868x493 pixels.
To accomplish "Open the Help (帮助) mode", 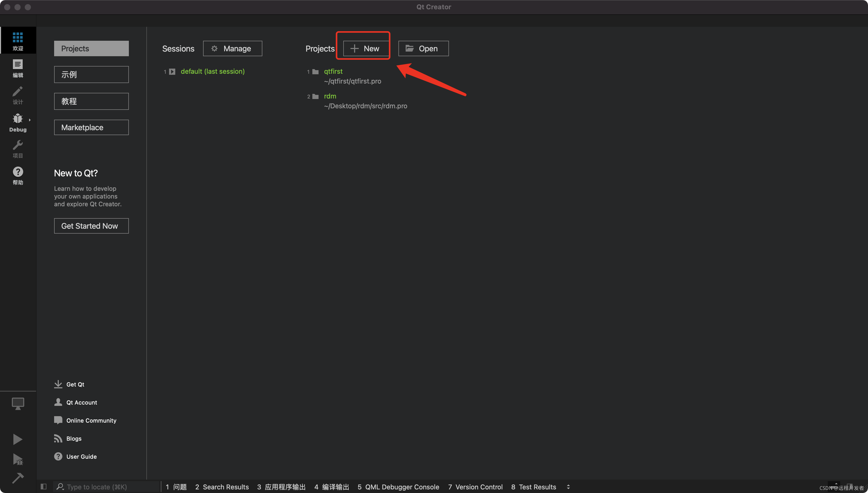I will 18,175.
